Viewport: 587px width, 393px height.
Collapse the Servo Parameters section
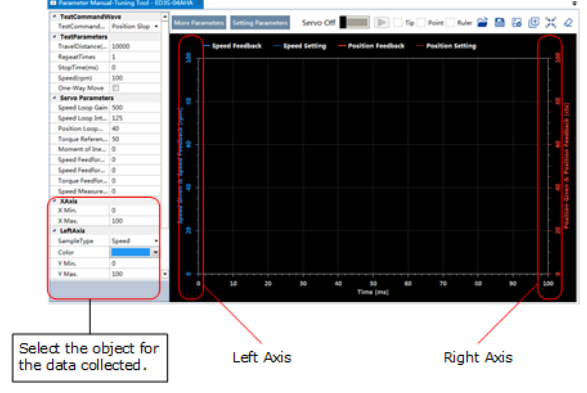(55, 98)
